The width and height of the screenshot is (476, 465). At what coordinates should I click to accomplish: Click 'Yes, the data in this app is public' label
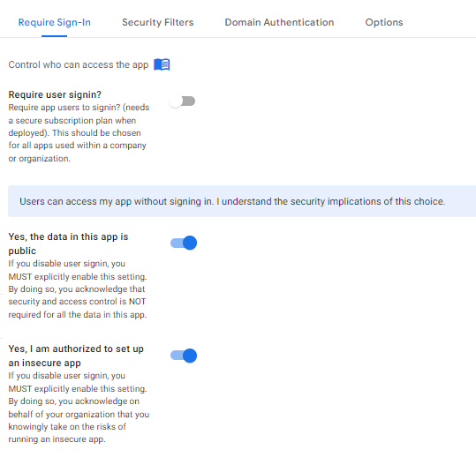coord(68,244)
